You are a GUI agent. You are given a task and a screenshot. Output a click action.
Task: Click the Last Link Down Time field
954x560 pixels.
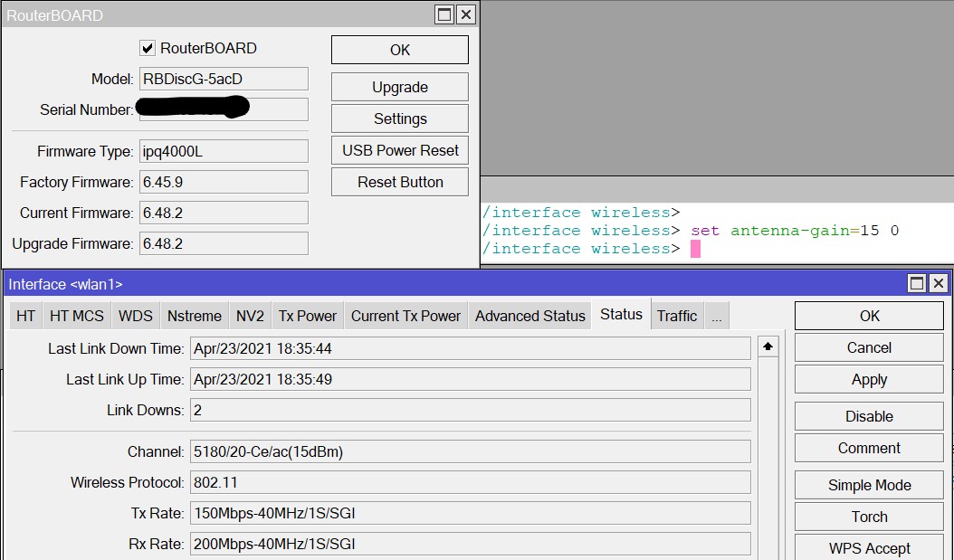(471, 348)
